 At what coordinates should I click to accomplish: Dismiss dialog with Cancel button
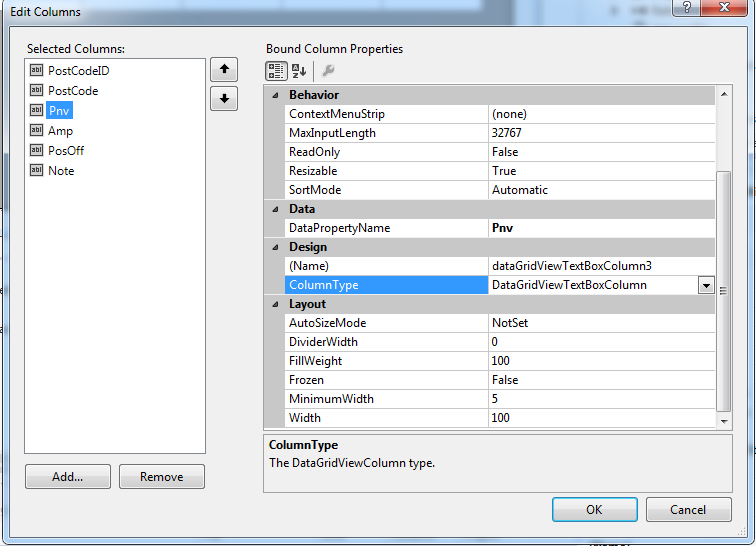tap(688, 510)
